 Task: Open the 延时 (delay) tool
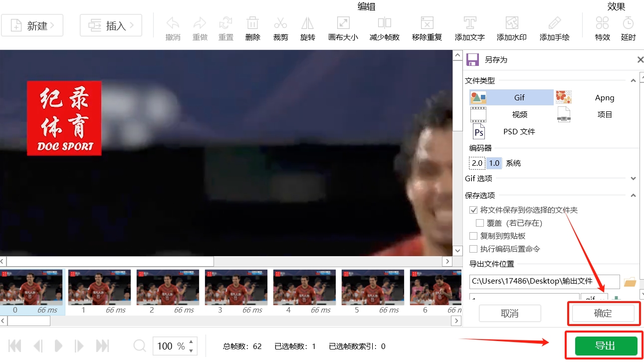point(629,23)
